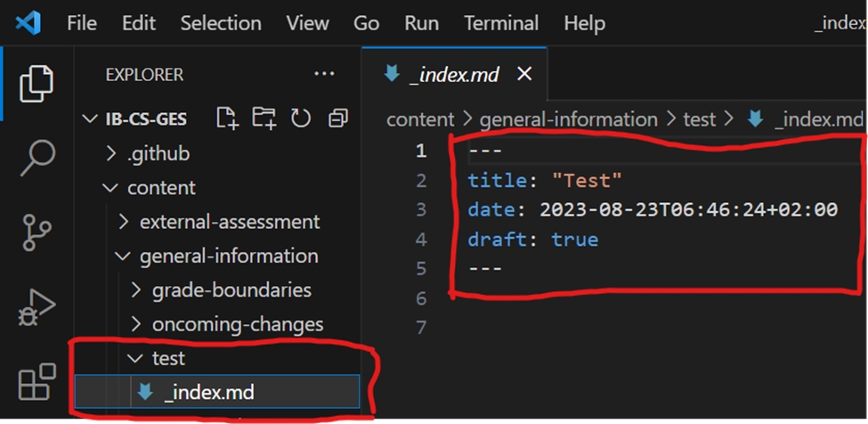868x424 pixels.
Task: Click the 'draft' key on line 4
Action: [x=498, y=240]
